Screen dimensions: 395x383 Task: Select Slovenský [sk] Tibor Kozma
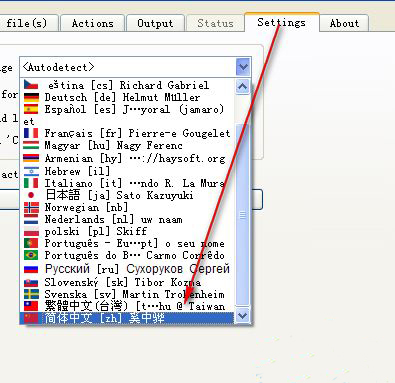(128, 282)
